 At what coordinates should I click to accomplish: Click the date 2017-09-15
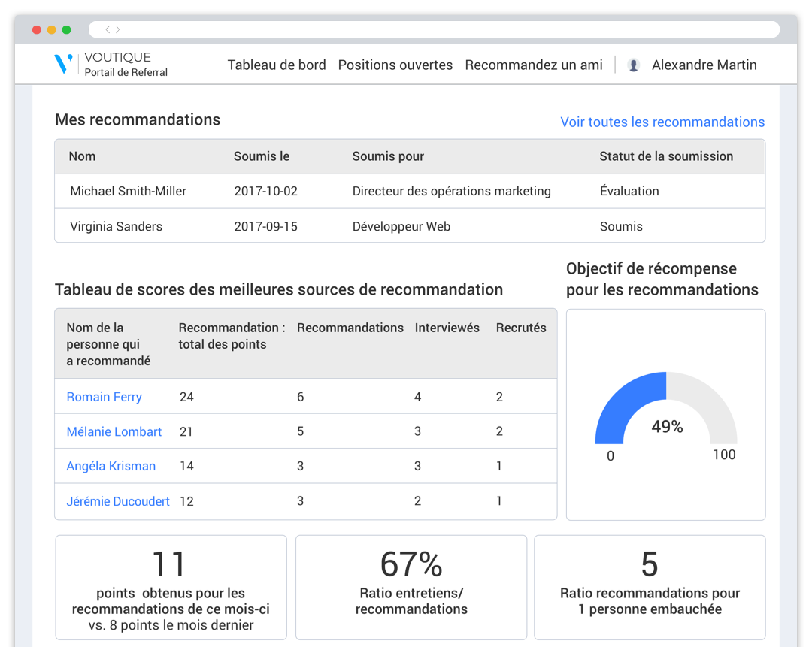click(265, 227)
